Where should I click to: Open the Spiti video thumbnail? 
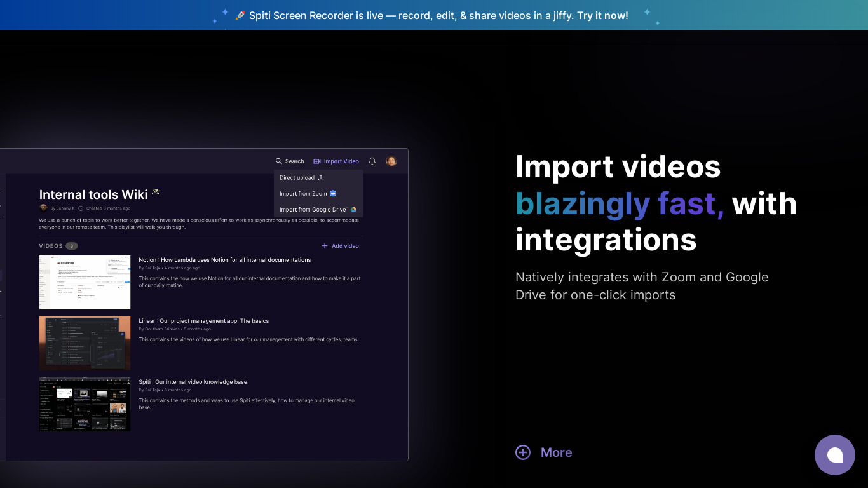tap(85, 405)
